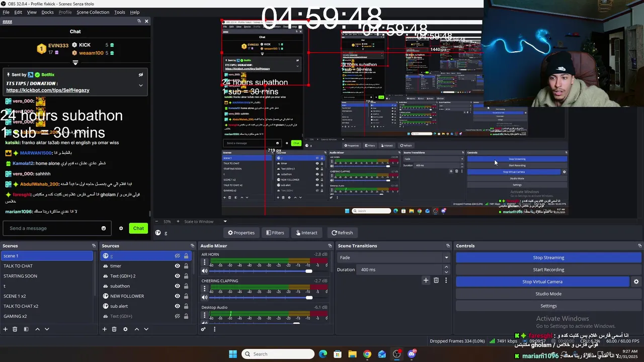
Task: Open the Docks menu
Action: (x=47, y=12)
